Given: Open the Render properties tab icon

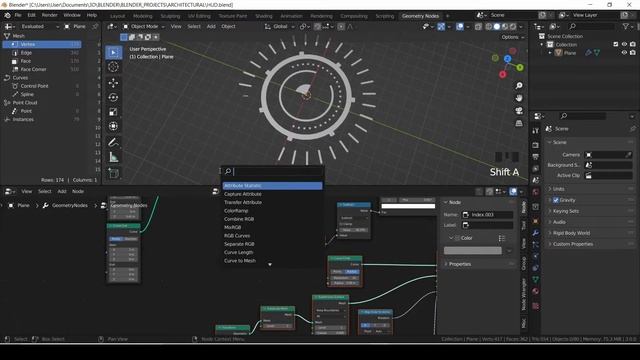Looking at the screenshot, I should point(536,145).
